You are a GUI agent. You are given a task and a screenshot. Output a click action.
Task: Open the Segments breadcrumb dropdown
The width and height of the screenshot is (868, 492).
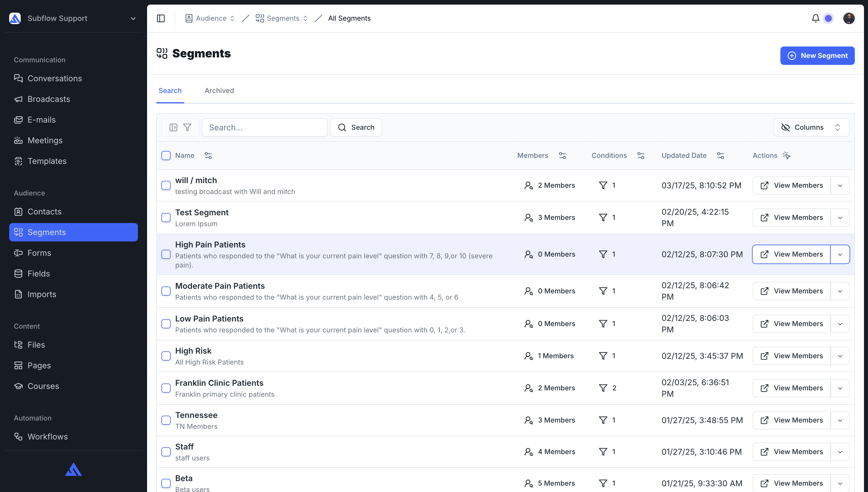click(282, 18)
